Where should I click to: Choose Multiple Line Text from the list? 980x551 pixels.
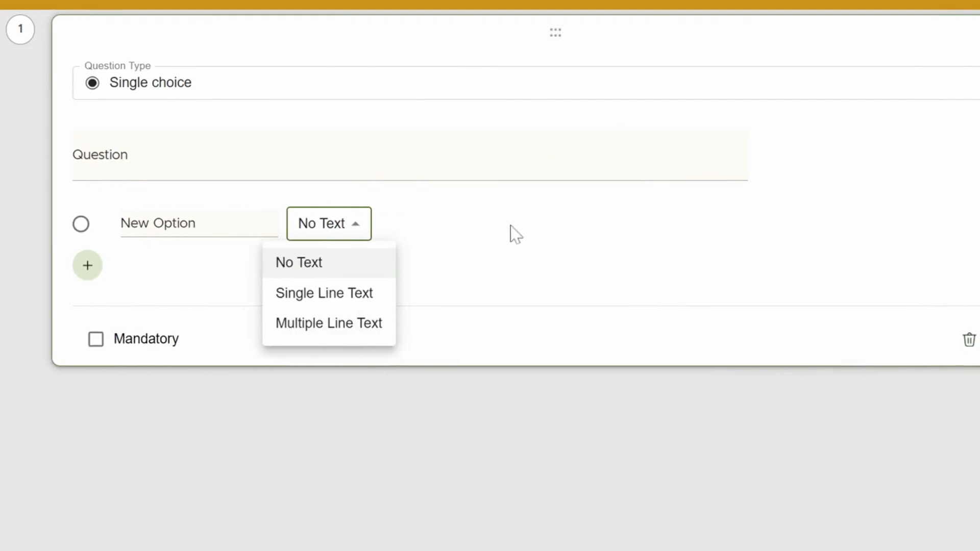pos(329,323)
